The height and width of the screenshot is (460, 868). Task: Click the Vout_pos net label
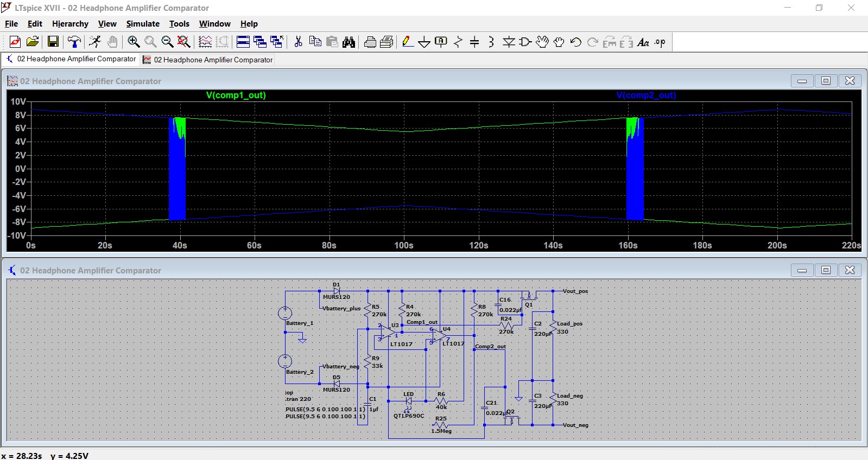click(x=575, y=291)
